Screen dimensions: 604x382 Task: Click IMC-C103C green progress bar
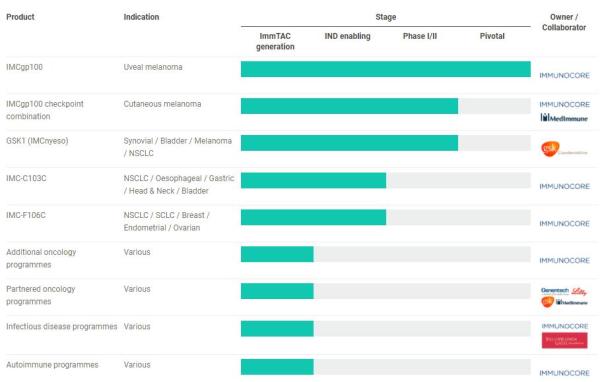313,181
